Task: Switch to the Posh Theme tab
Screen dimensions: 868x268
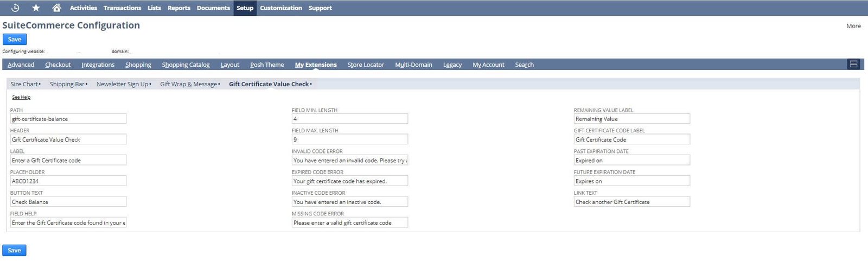Action: tap(267, 65)
